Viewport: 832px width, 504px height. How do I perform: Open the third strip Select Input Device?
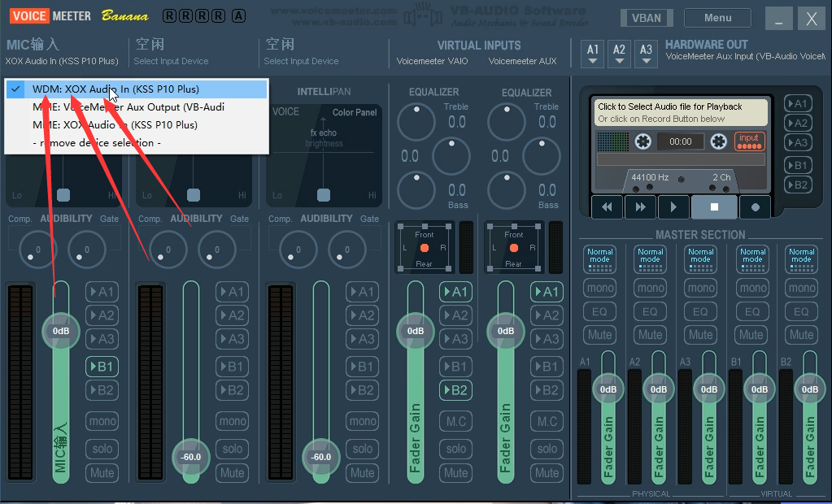click(x=301, y=61)
